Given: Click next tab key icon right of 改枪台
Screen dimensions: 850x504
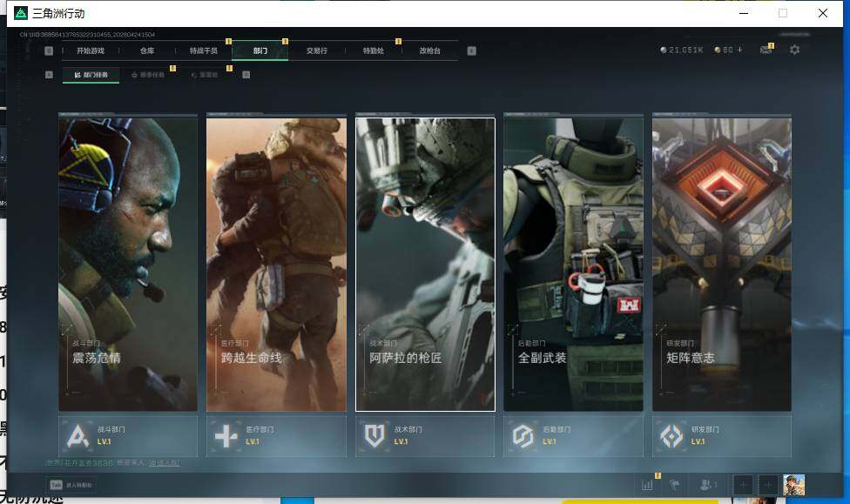Looking at the screenshot, I should 472,50.
